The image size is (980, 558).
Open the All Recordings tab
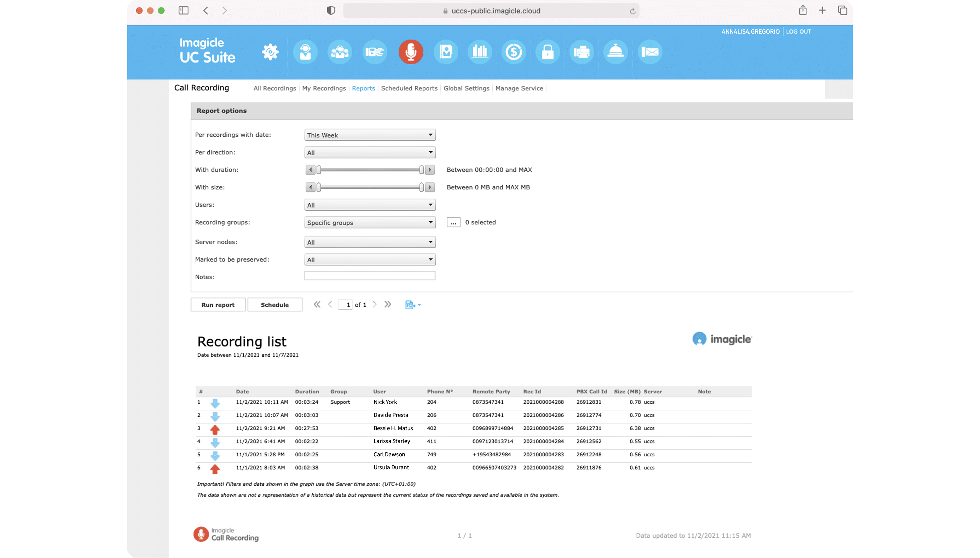tap(275, 88)
